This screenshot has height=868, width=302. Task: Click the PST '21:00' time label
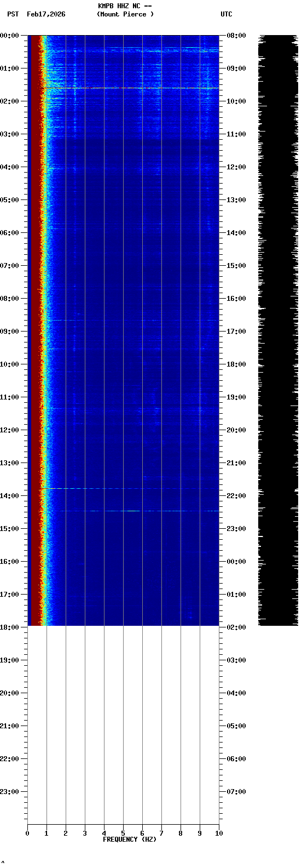10,726
